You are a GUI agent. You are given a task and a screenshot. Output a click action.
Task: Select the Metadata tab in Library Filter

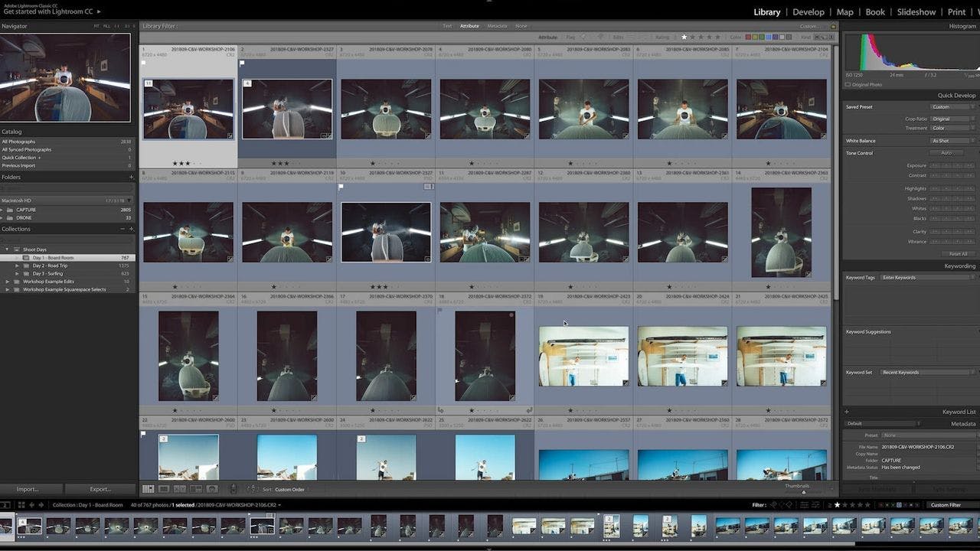[497, 26]
